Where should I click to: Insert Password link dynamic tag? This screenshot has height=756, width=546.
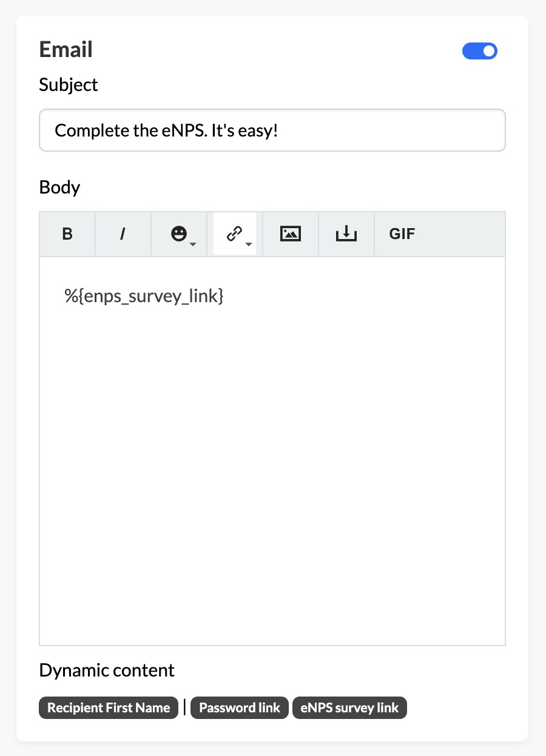click(x=240, y=707)
